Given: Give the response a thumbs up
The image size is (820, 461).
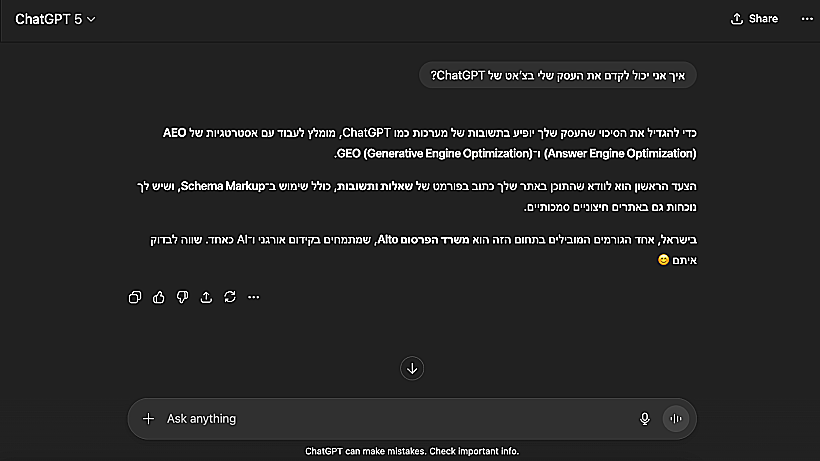Looking at the screenshot, I should pos(159,297).
